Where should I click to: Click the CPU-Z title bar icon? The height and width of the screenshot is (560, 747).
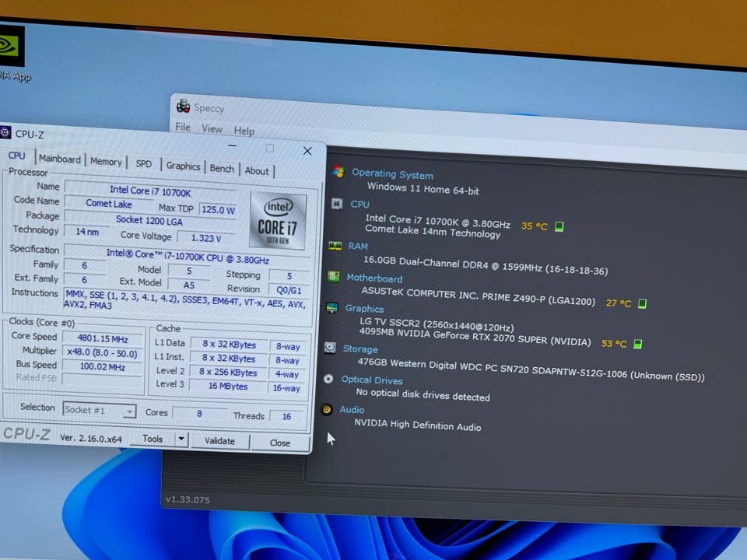pos(5,132)
